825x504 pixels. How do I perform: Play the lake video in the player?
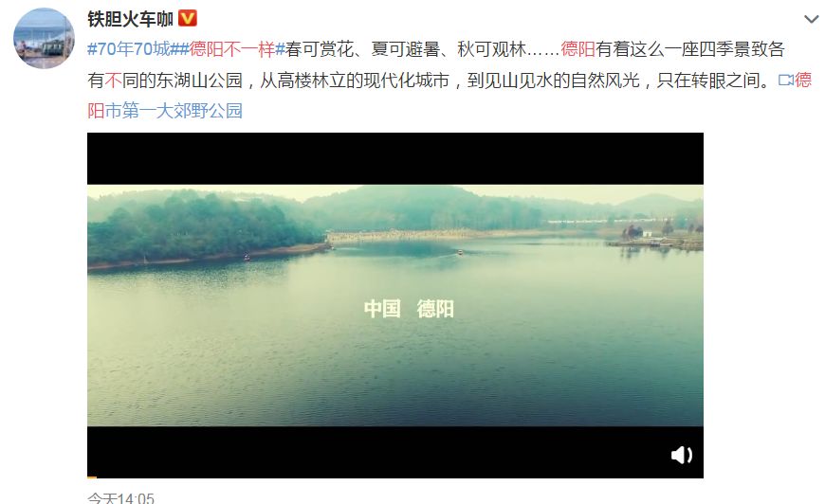point(395,305)
